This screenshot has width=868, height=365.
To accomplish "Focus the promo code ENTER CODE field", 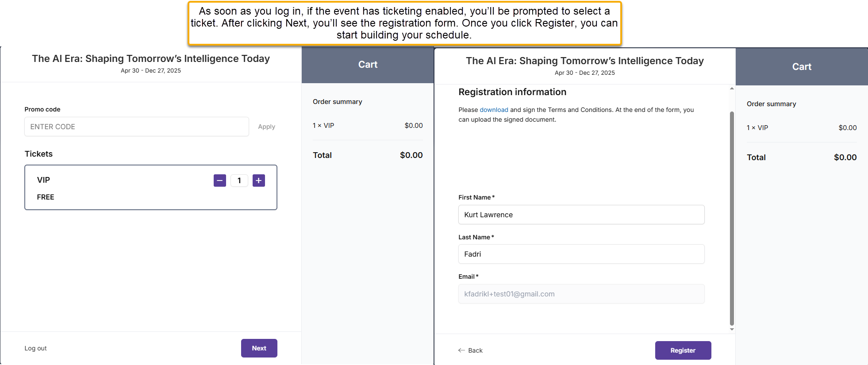I will 137,127.
